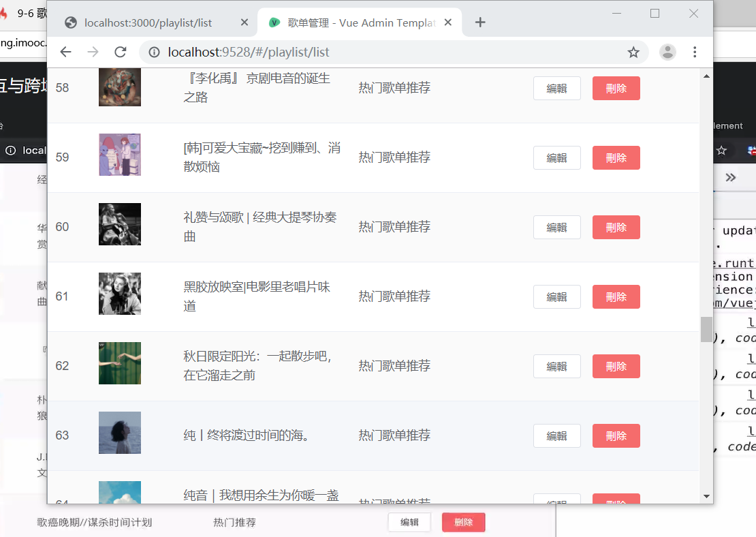The image size is (756, 537).
Task: Click index number 60
Action: pos(62,227)
